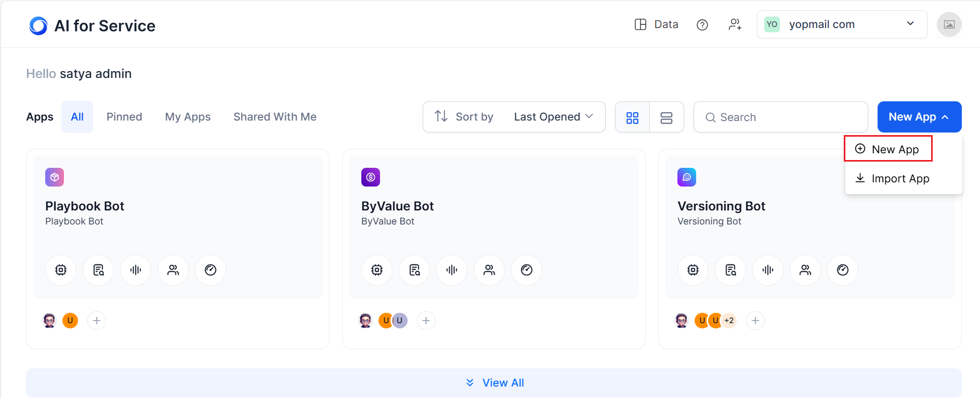Open the help question mark icon

click(x=702, y=25)
